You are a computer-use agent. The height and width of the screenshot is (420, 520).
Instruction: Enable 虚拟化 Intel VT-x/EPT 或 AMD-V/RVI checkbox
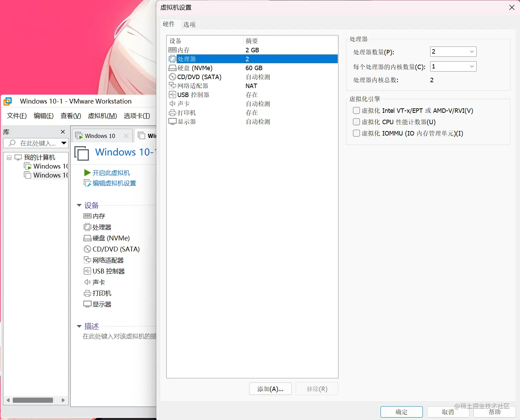coord(356,110)
